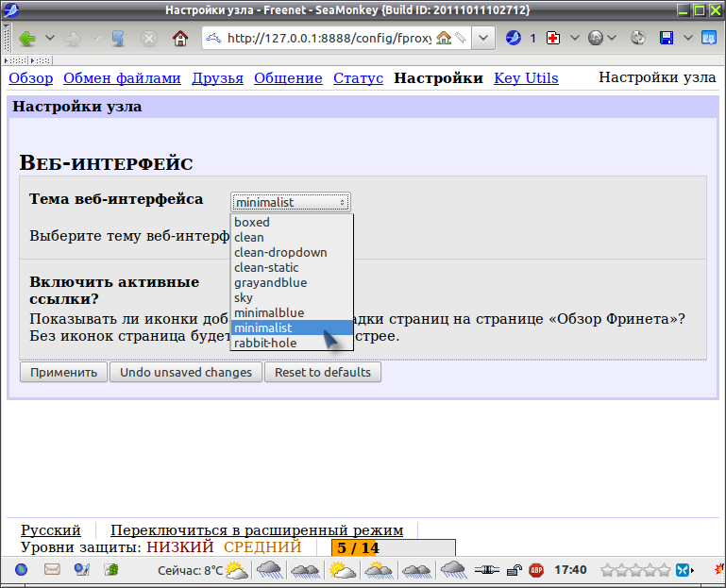Select minimalblue in the theme list
The image size is (726, 588).
(292, 312)
